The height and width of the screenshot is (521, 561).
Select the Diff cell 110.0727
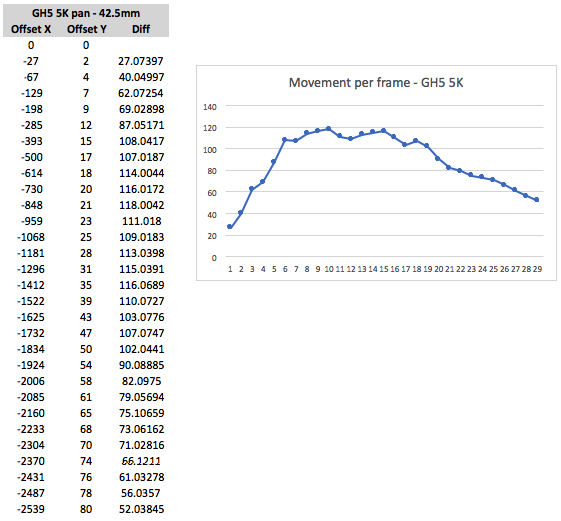[141, 301]
